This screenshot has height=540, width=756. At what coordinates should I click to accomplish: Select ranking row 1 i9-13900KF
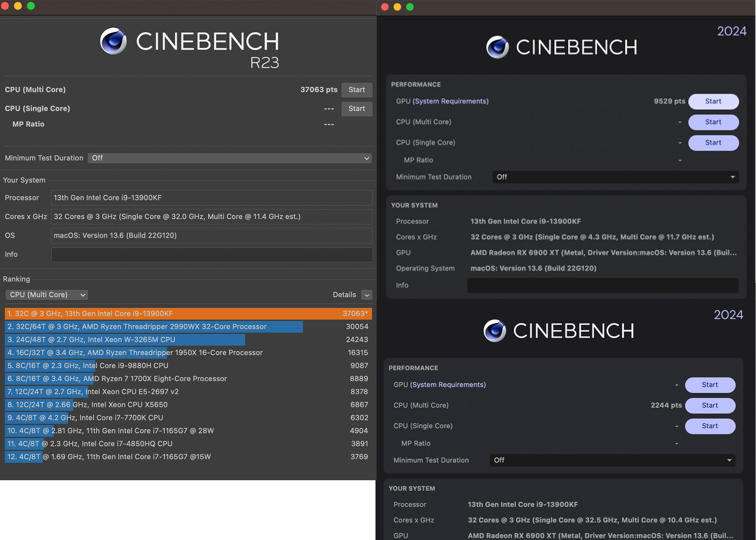click(x=188, y=314)
